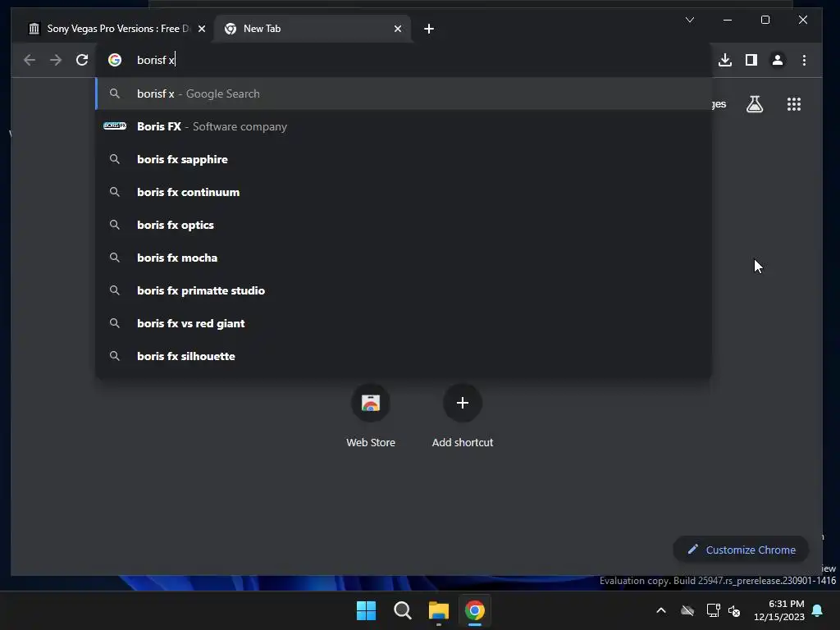This screenshot has width=840, height=630.
Task: Reload the page with refresh icon
Action: [82, 60]
